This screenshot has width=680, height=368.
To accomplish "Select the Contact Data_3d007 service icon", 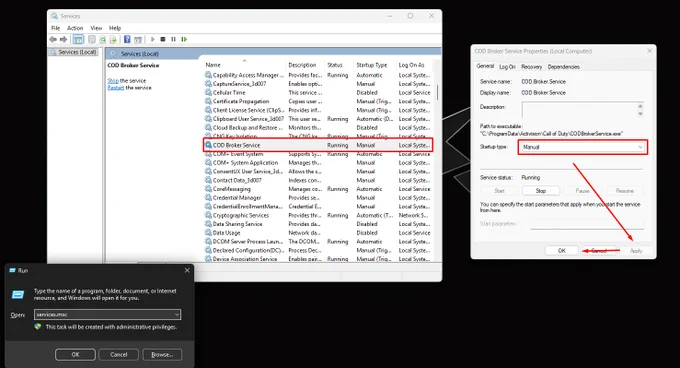I will (208, 180).
